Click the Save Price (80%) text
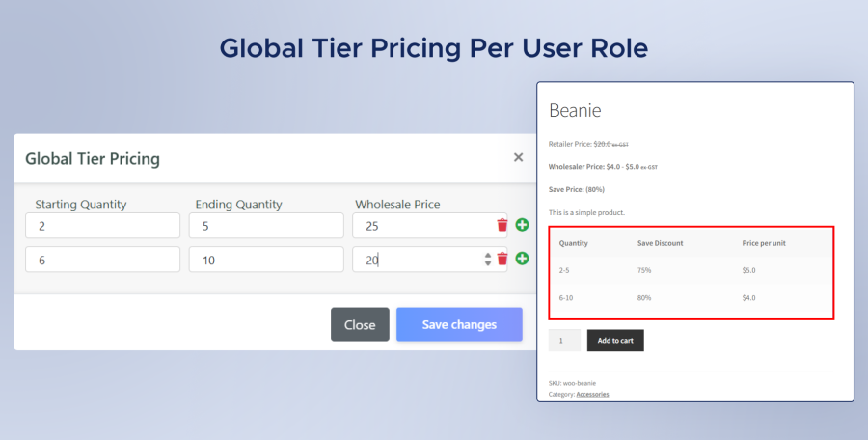The width and height of the screenshot is (868, 440). (577, 189)
